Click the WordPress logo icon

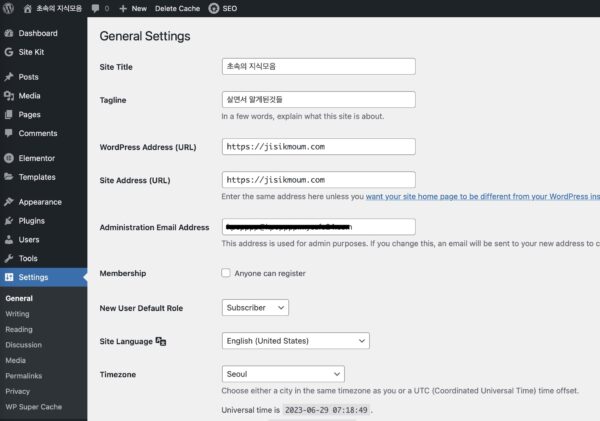(10, 8)
